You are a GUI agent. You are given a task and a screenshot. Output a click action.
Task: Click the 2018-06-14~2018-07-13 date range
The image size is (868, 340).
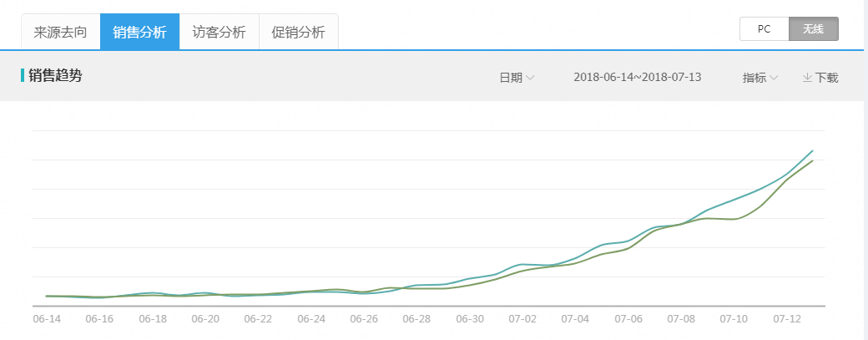pyautogui.click(x=637, y=78)
